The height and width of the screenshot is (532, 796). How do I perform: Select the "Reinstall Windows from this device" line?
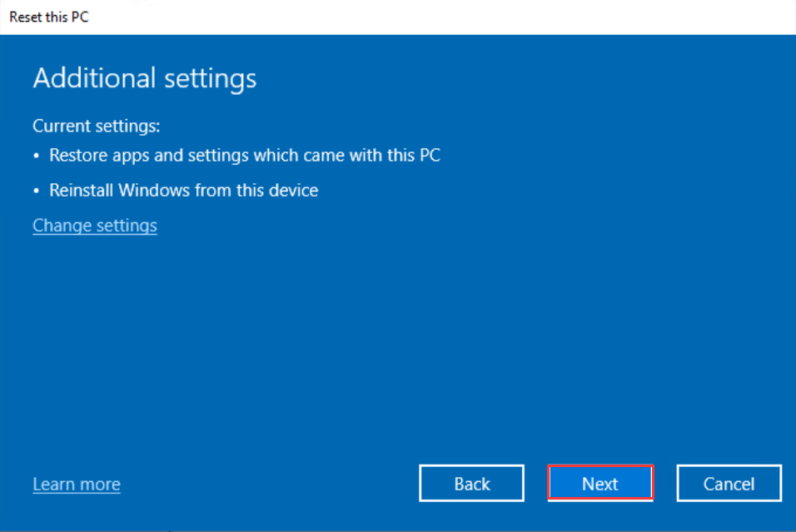[183, 191]
